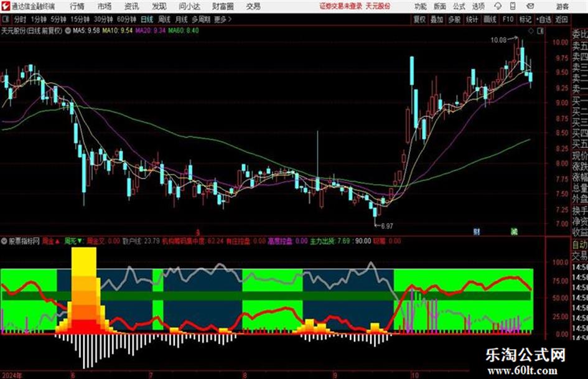The image size is (588, 379).
Task: Click the 复权 toolbar button
Action: [x=419, y=19]
